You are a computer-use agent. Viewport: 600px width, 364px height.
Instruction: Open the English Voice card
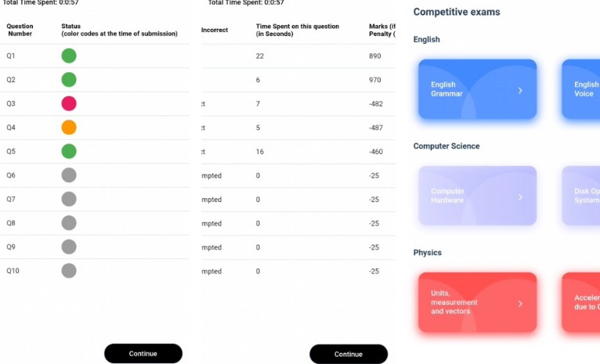[x=581, y=88]
